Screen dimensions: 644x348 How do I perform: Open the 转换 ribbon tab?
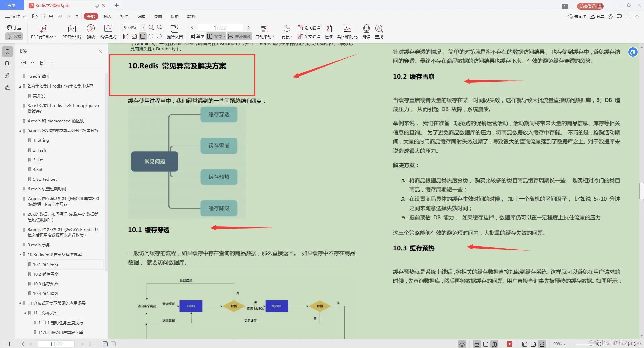(191, 16)
